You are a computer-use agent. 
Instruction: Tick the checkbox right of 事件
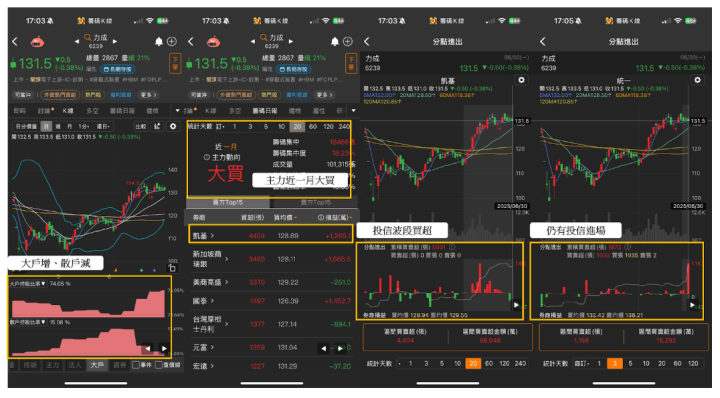[x=159, y=365]
